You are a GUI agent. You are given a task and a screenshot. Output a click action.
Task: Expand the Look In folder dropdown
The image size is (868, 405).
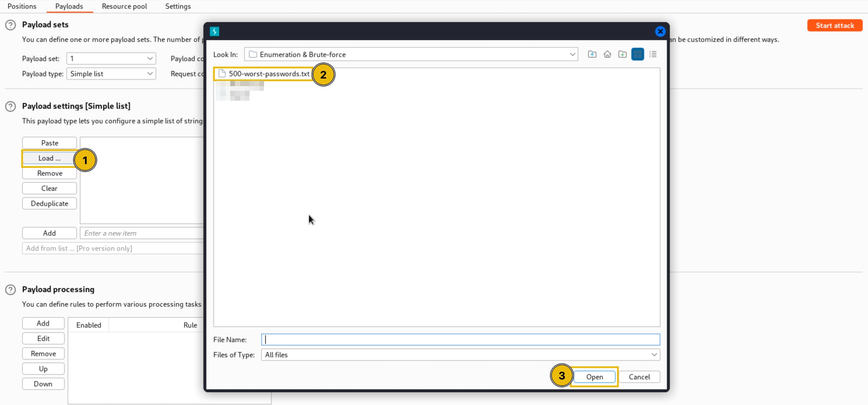572,55
